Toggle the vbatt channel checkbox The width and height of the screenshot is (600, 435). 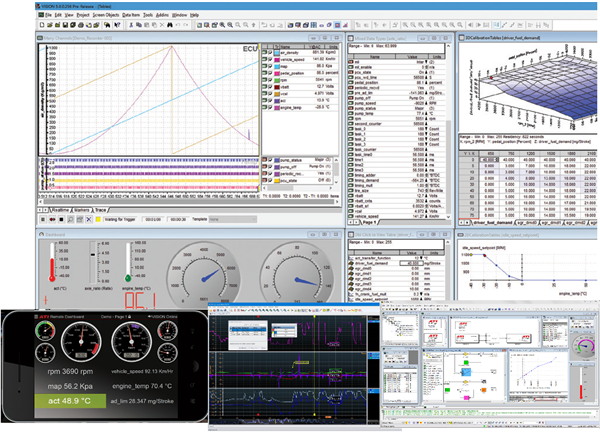click(x=270, y=87)
